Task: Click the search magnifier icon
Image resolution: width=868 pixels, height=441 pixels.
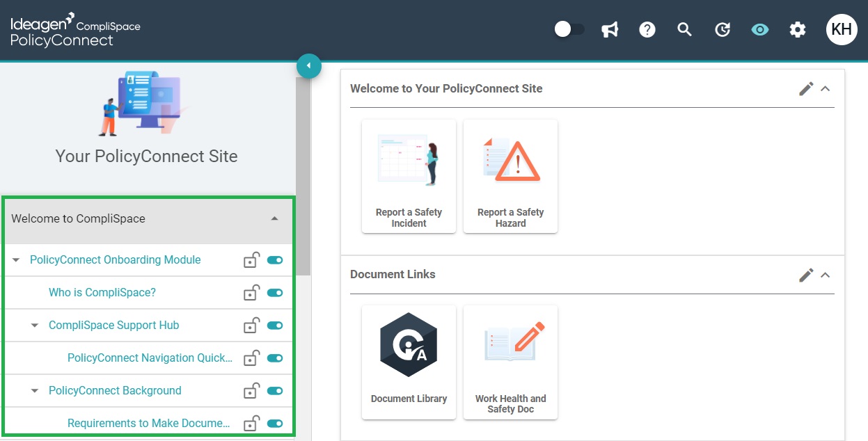Action: tap(685, 29)
